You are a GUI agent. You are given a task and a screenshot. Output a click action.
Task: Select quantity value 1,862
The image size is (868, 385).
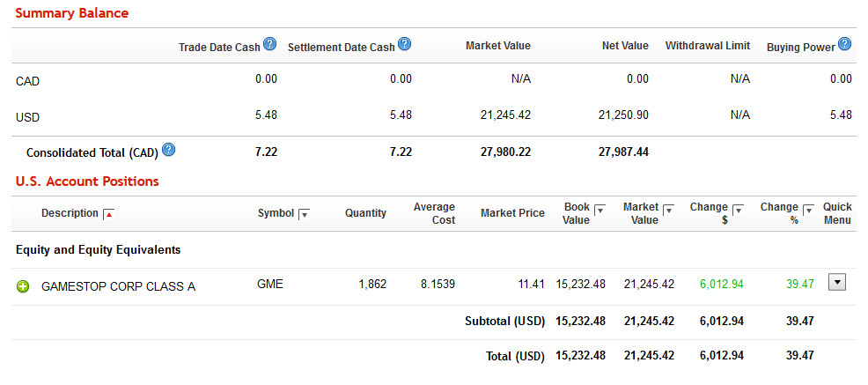372,285
